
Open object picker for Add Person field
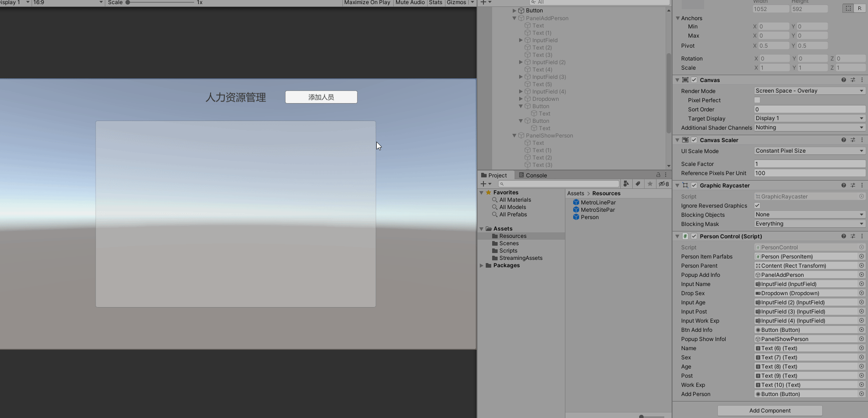[862, 394]
